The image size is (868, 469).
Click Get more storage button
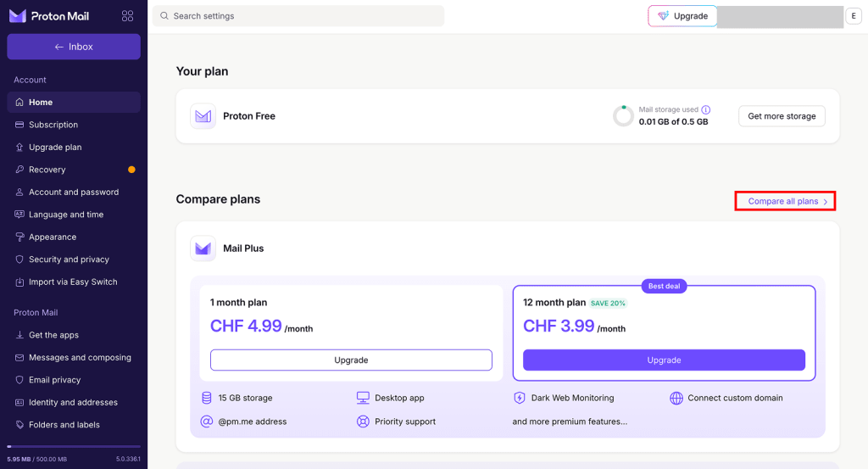click(782, 116)
